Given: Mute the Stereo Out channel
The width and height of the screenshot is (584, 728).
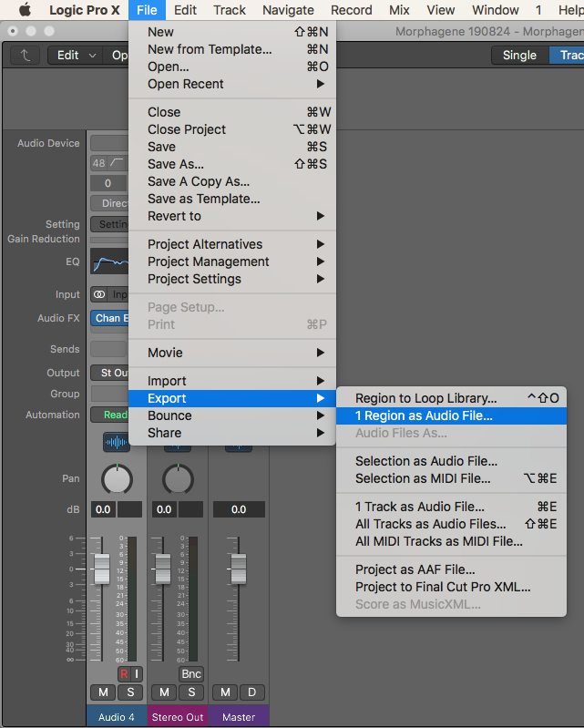Looking at the screenshot, I should (164, 692).
